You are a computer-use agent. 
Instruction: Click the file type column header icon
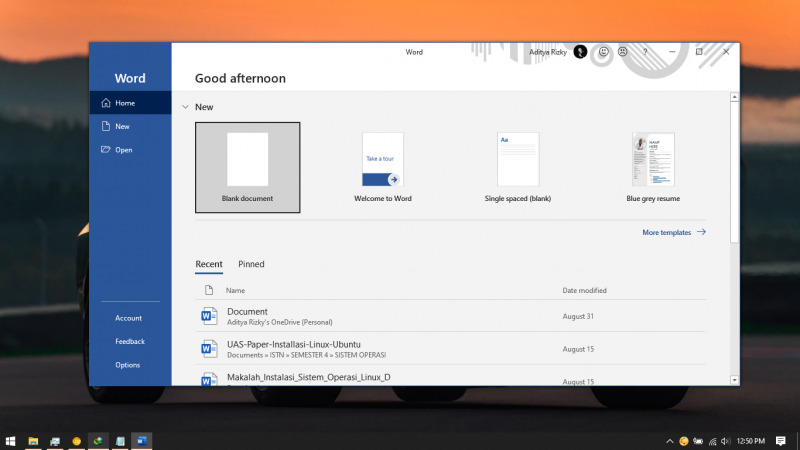[209, 290]
